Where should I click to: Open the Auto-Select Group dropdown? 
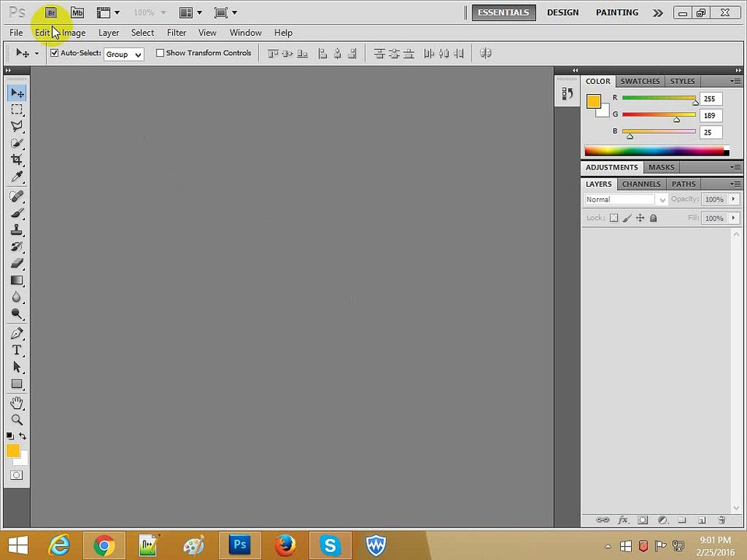click(124, 54)
